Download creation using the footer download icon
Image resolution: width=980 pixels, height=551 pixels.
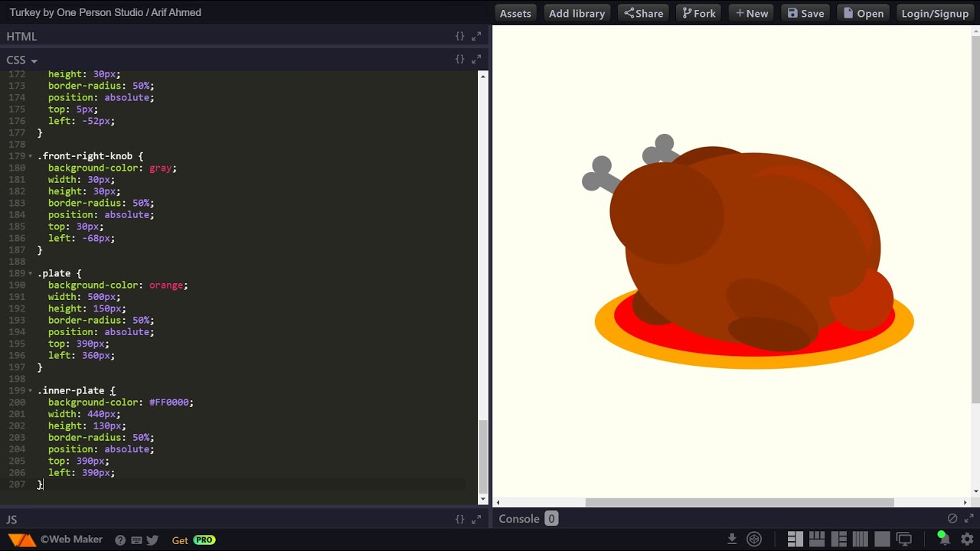point(732,539)
